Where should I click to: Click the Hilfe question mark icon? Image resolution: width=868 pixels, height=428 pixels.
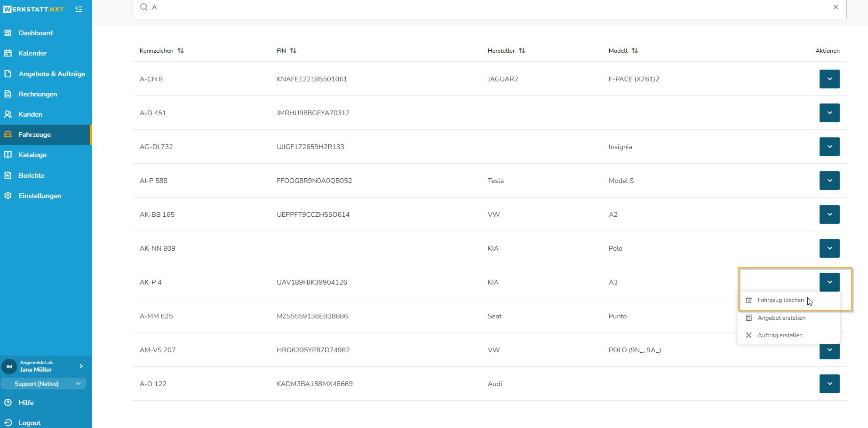click(x=8, y=403)
